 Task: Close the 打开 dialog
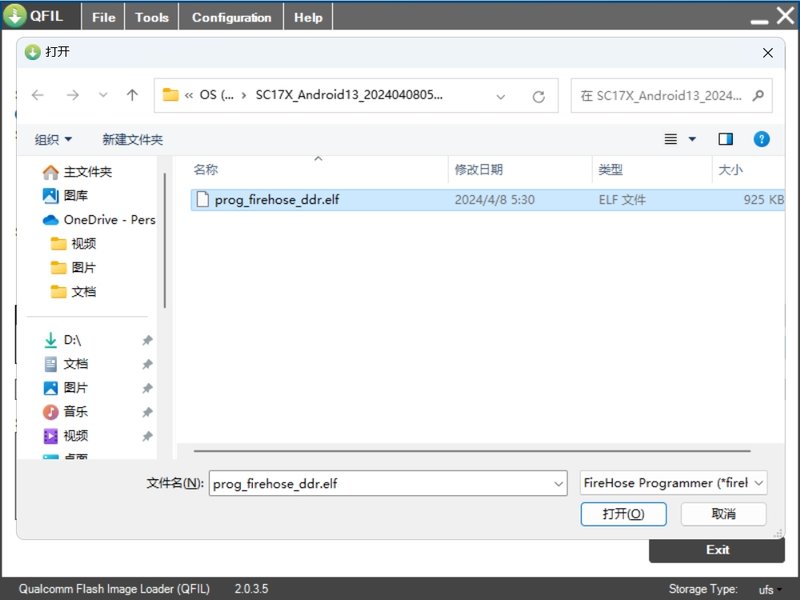[767, 53]
